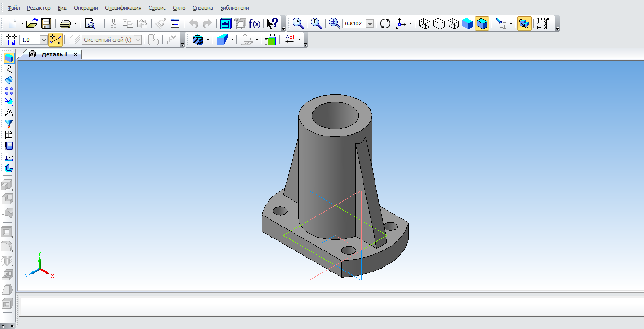Image resolution: width=644 pixels, height=329 pixels.
Task: Click the Save floppy disk icon
Action: (x=46, y=23)
